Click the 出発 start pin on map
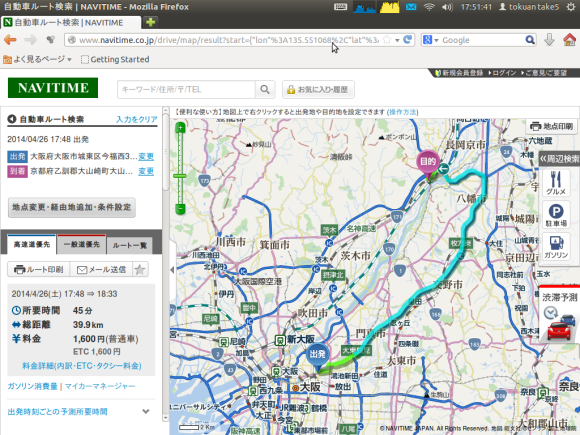 pyautogui.click(x=317, y=357)
